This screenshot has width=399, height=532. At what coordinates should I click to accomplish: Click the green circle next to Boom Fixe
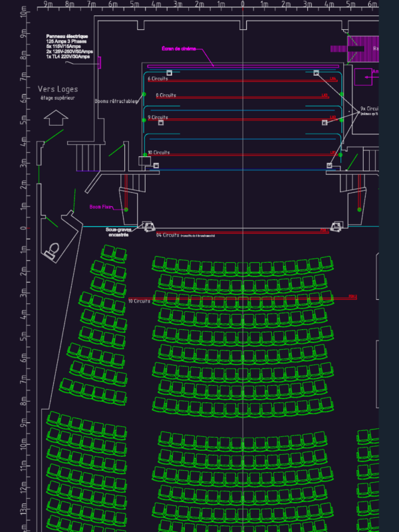(x=126, y=209)
